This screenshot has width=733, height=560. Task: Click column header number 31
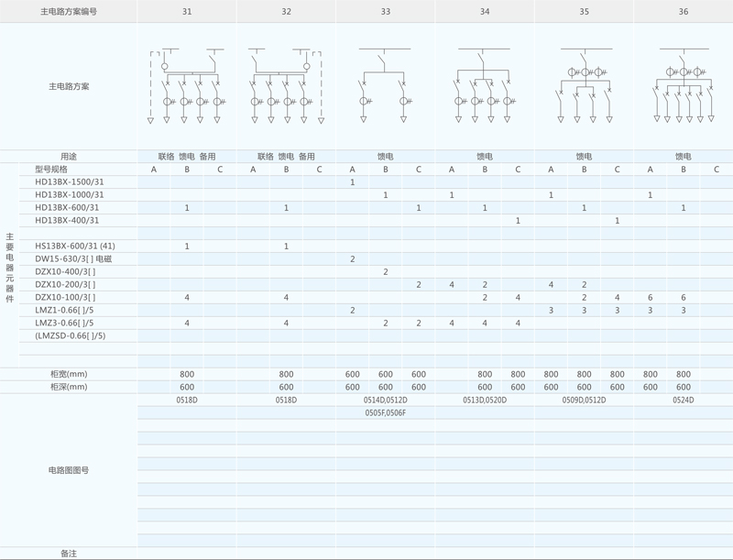tap(187, 11)
